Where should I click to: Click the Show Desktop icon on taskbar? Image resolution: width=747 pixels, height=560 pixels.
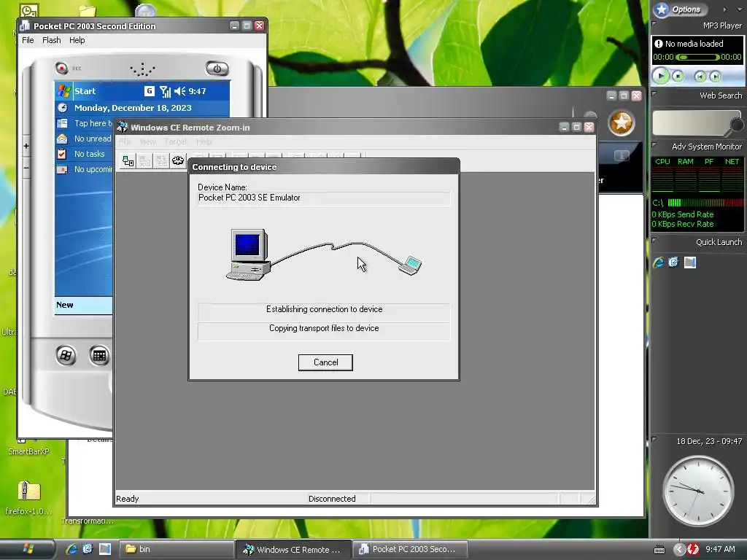105,549
